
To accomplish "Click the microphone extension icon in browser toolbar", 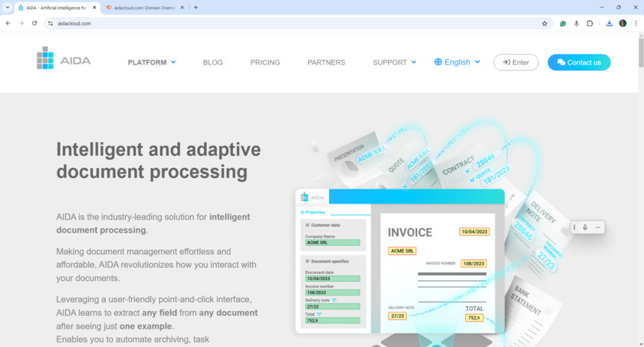I will [577, 24].
